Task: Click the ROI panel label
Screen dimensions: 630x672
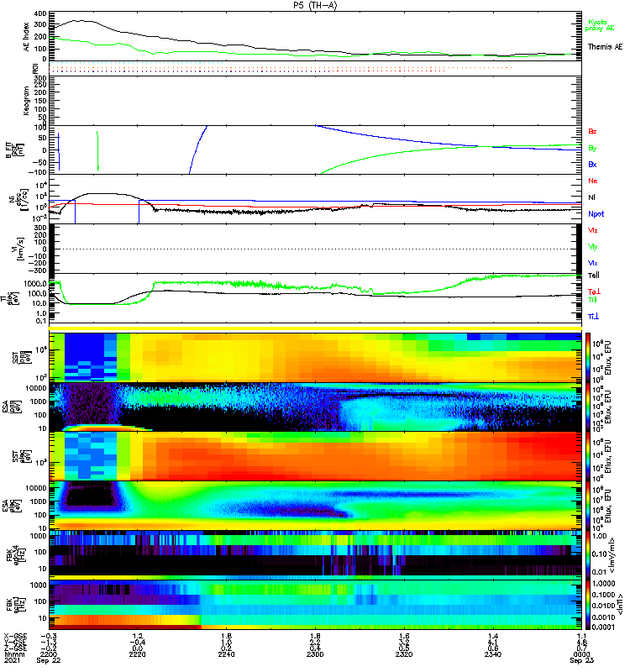Action: click(36, 68)
